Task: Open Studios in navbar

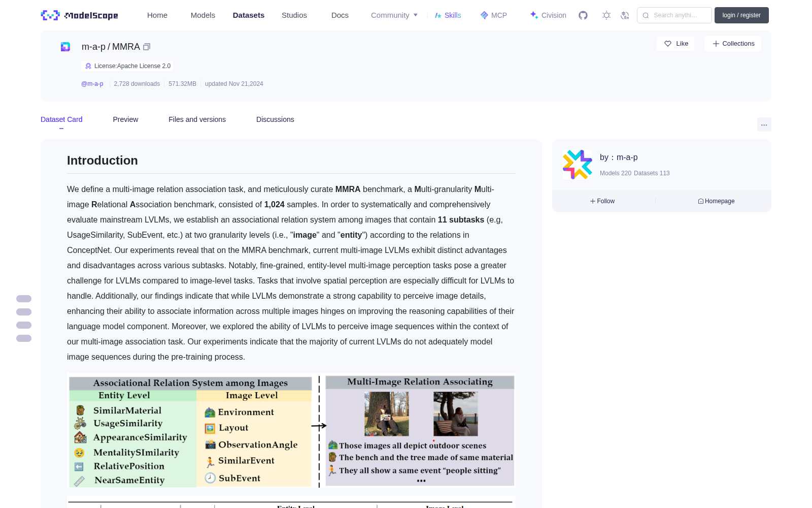Action: [294, 15]
